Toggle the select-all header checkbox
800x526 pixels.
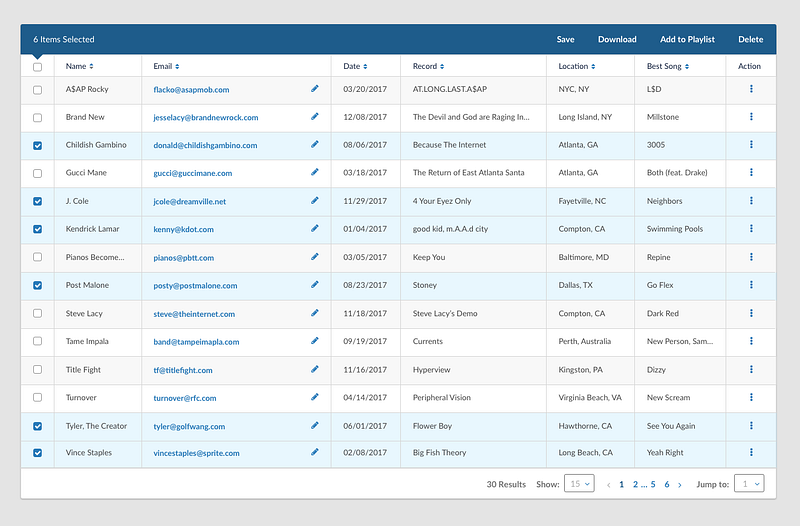pos(37,67)
